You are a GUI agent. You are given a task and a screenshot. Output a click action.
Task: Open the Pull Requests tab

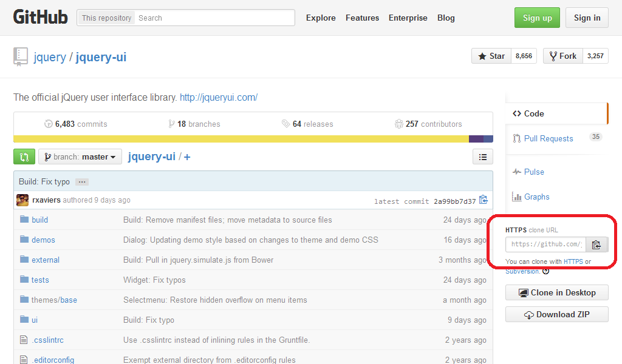[548, 138]
